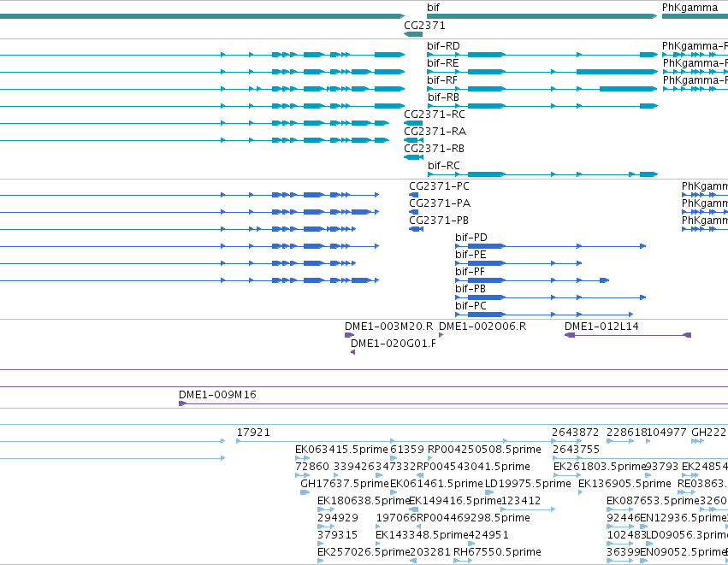Viewport: 728px width, 565px height.
Task: Click the RP004250508.5prime EST label
Action: point(484,450)
